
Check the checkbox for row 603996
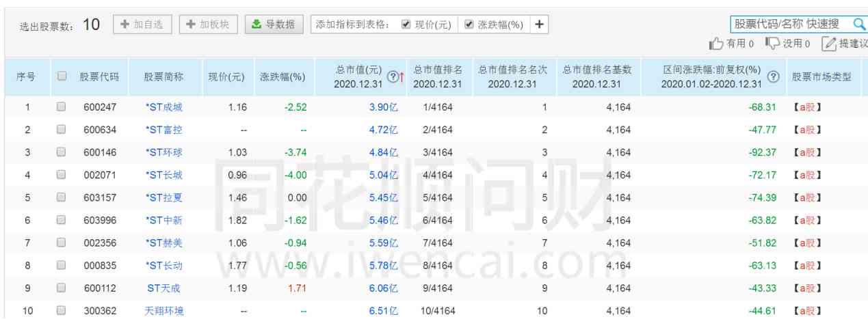click(61, 220)
